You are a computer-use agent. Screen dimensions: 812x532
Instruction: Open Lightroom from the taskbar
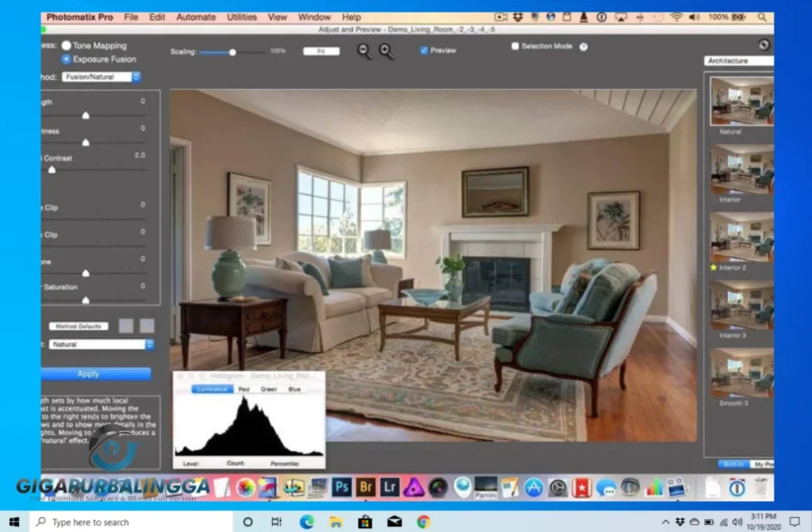pos(389,487)
